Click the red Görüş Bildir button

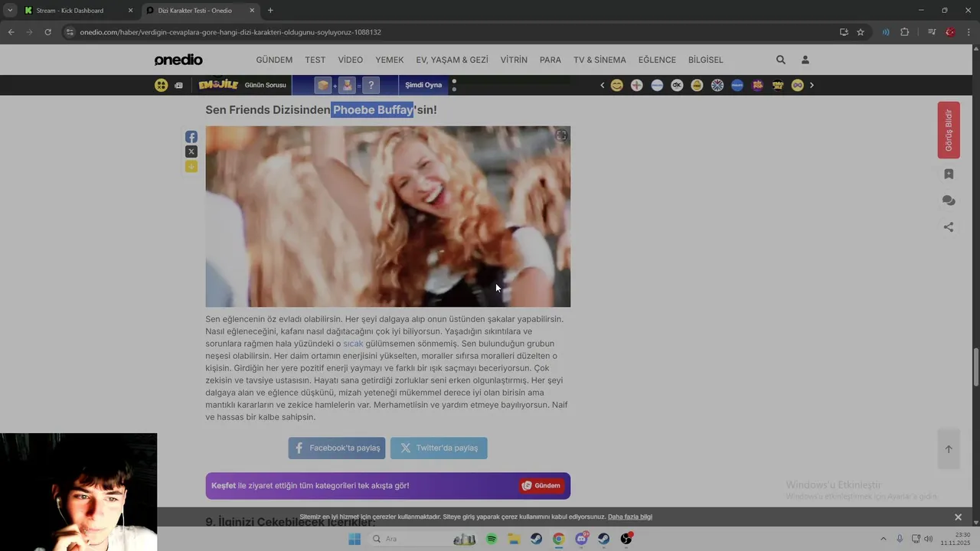[x=949, y=130]
